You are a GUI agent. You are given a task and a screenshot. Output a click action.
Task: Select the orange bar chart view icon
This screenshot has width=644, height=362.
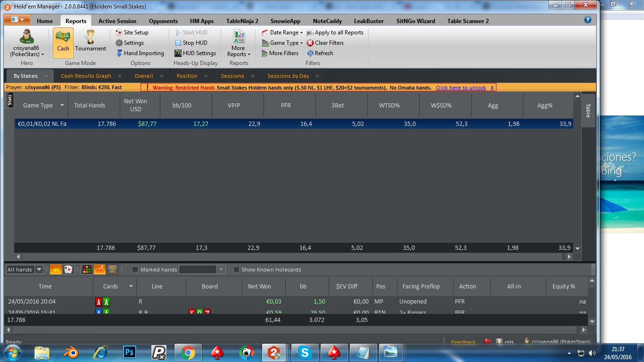(x=99, y=269)
